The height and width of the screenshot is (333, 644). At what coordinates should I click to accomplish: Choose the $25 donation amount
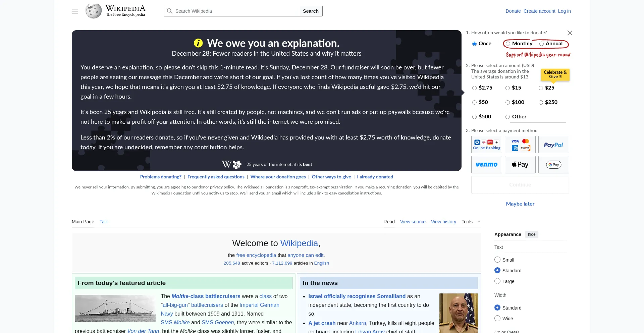(x=541, y=88)
